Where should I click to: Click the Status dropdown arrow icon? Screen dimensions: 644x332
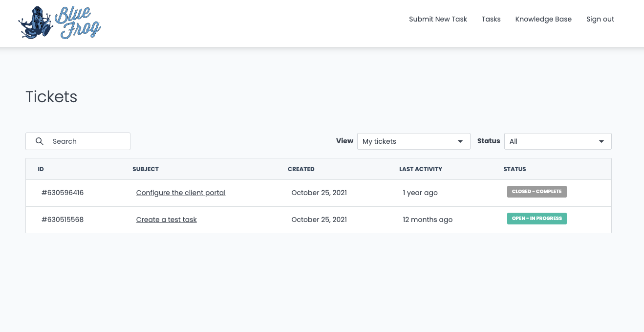pyautogui.click(x=601, y=141)
